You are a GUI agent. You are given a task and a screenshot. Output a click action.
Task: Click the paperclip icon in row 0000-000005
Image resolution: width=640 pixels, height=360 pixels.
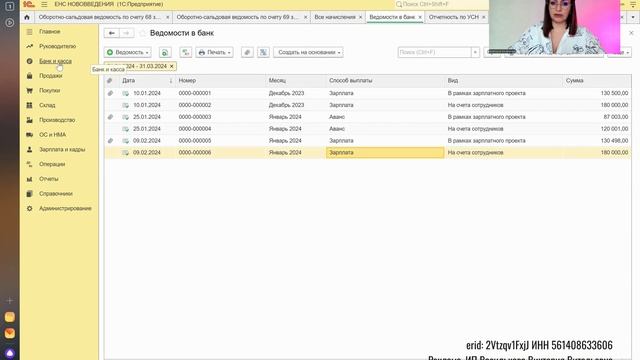[x=110, y=140]
